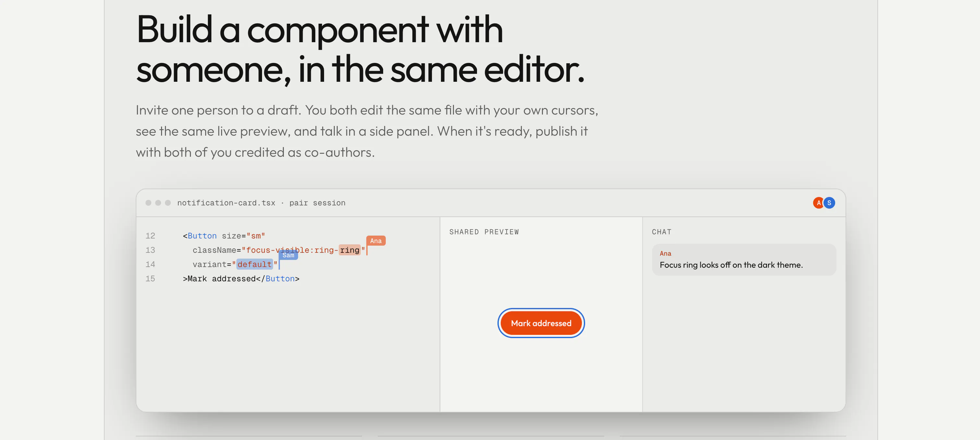980x440 pixels.
Task: Click the "Ana" cursor label in the editor
Action: pyautogui.click(x=376, y=241)
